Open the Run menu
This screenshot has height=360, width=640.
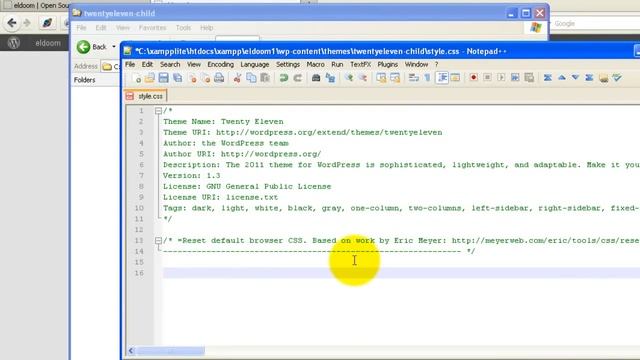point(337,64)
